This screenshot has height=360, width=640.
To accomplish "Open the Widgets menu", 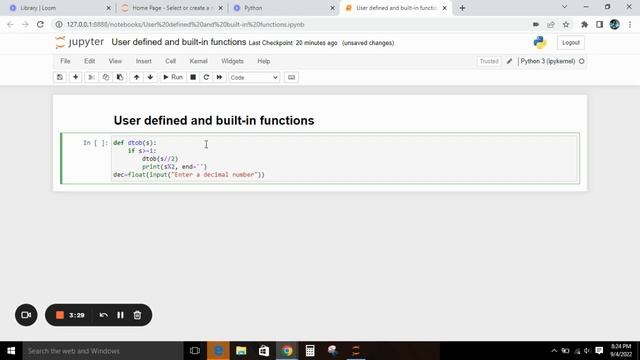I will click(x=232, y=61).
